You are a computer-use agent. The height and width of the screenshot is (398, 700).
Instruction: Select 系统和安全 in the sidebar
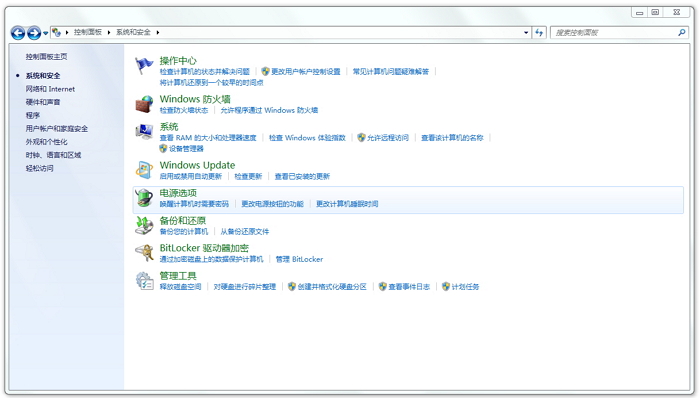[x=43, y=76]
